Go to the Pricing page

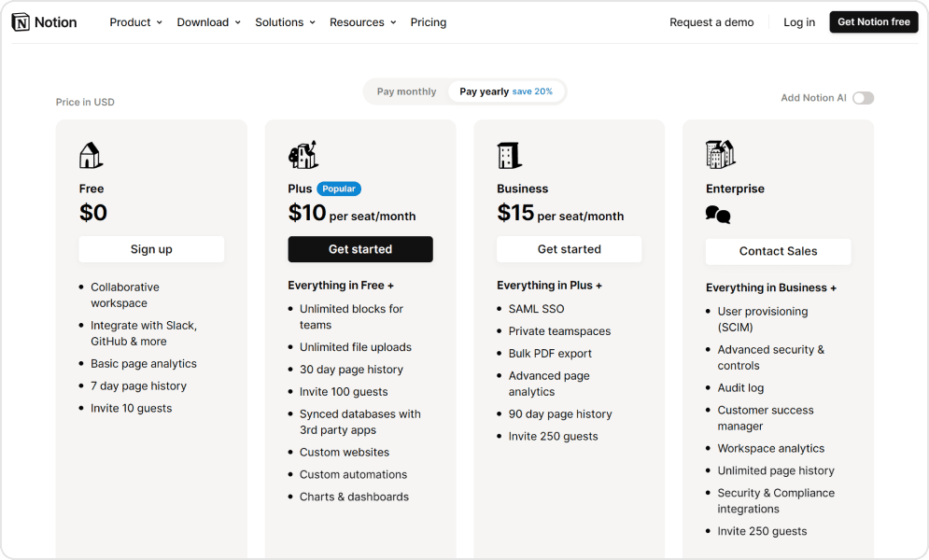[x=429, y=22]
